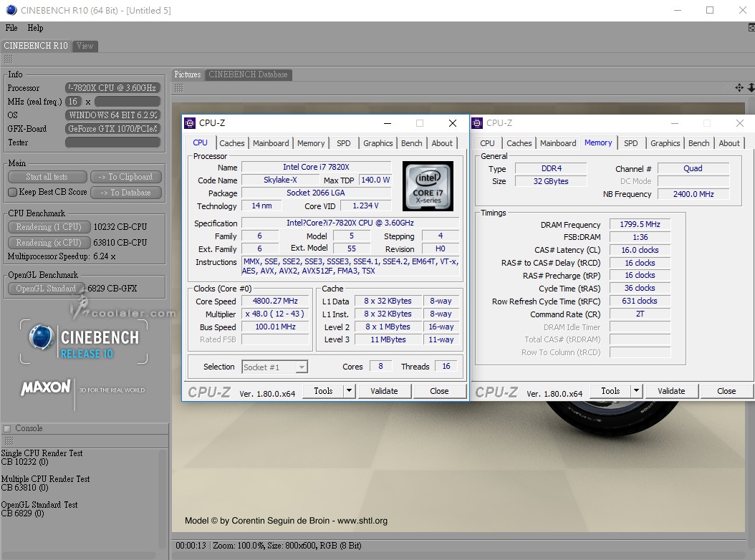Open the Caches tab in the right CPU-Z window
Image resolution: width=755 pixels, height=560 pixels.
[519, 143]
